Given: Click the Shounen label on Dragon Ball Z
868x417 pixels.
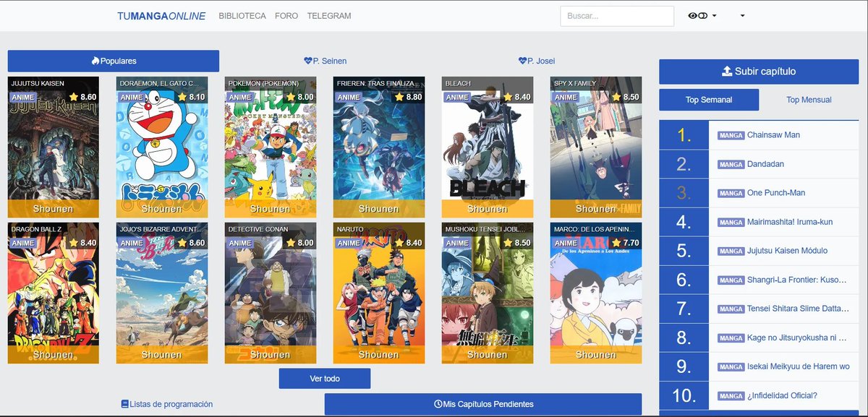Looking at the screenshot, I should [54, 355].
